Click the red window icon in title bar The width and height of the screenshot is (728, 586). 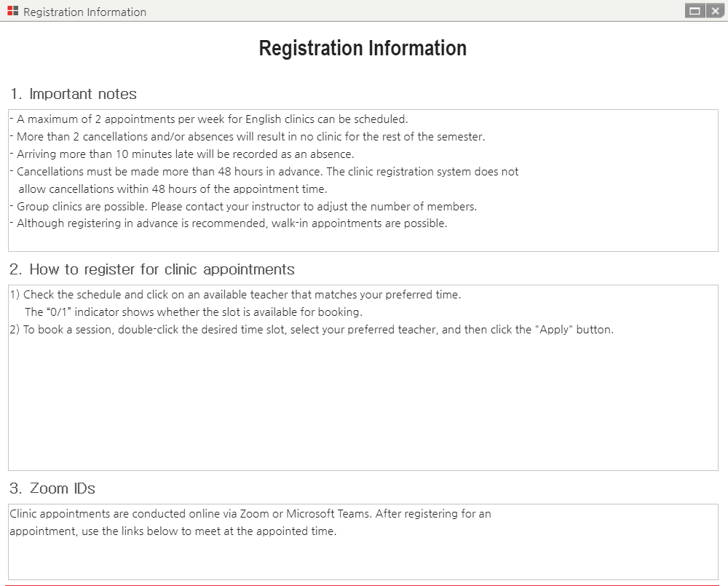(12, 11)
